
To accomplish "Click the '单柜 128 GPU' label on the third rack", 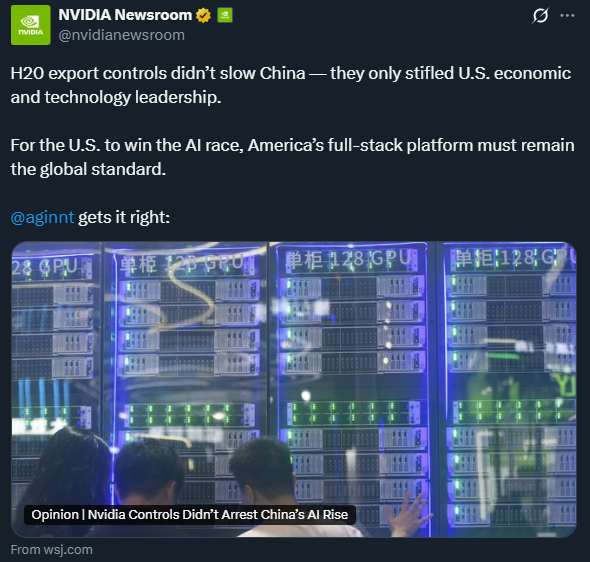I will click(x=348, y=260).
